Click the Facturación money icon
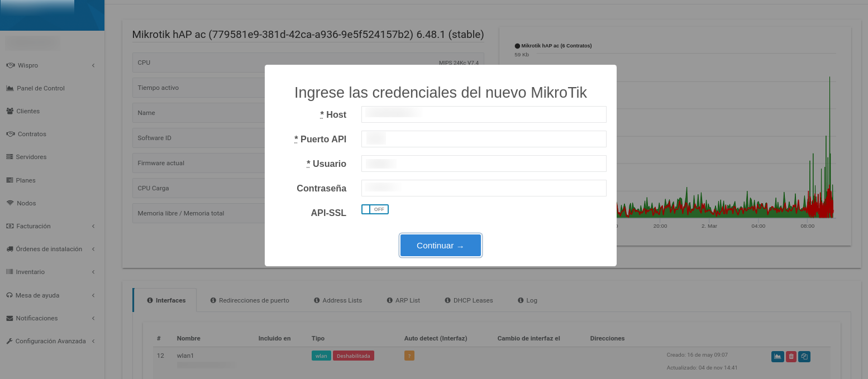868x379 pixels. 9,226
